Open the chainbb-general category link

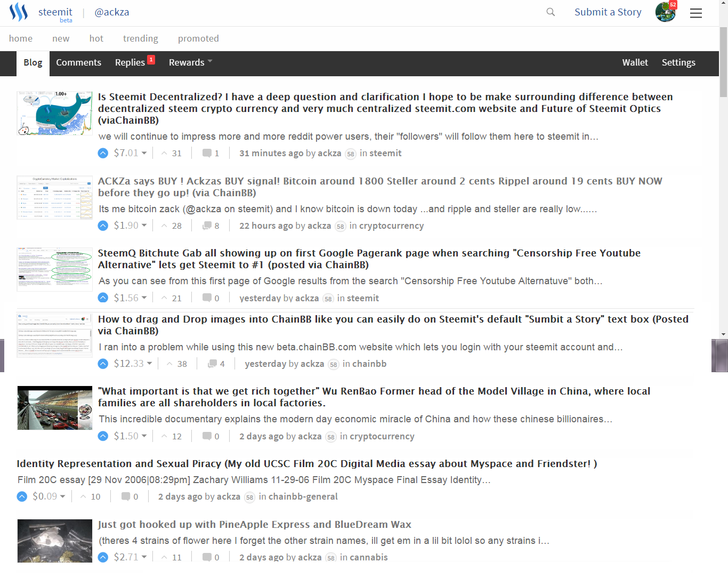[303, 496]
